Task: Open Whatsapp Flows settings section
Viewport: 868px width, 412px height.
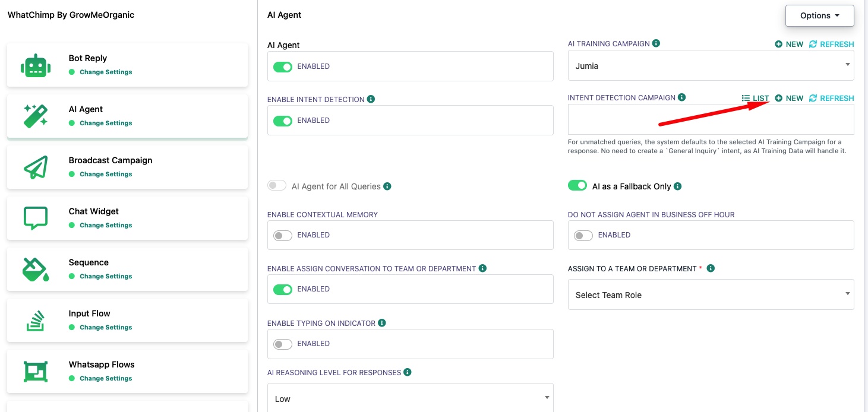Action: click(127, 371)
